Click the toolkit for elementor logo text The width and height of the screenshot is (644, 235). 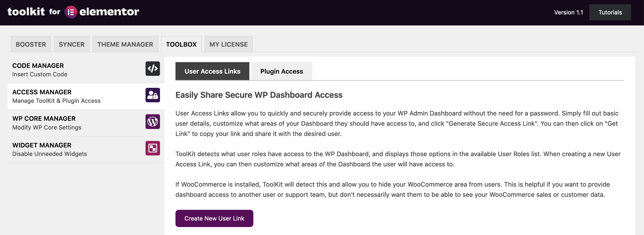pos(73,12)
